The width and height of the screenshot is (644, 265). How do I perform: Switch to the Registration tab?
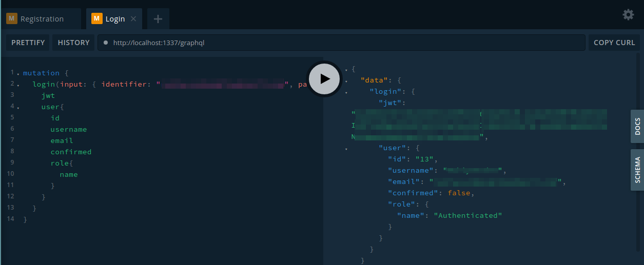pyautogui.click(x=41, y=19)
